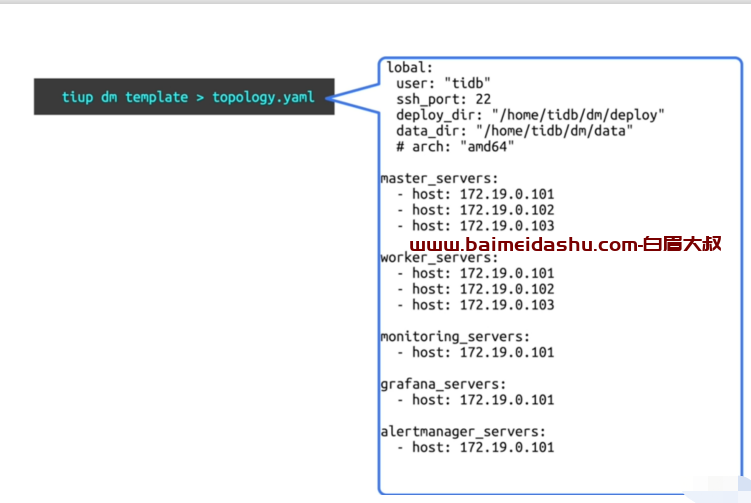Select the data_dir path line

[x=514, y=131]
